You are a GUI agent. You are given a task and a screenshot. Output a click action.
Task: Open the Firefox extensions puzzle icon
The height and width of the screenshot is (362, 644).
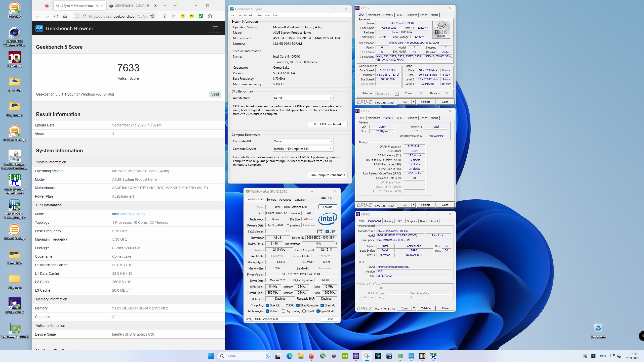click(x=210, y=16)
